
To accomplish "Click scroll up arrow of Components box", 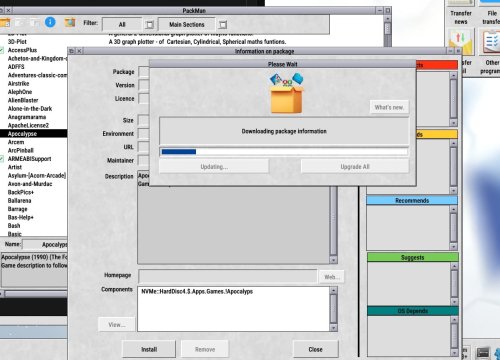I will point(333,291).
